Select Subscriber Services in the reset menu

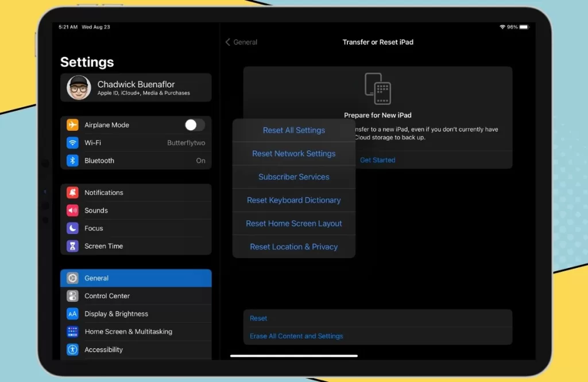point(294,177)
